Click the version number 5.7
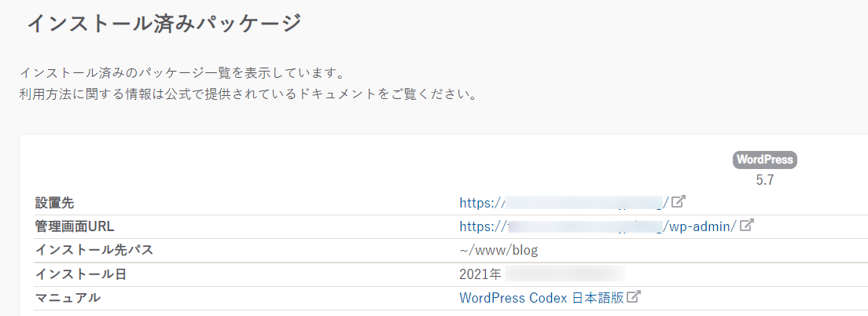The height and width of the screenshot is (316, 868). coord(765,180)
